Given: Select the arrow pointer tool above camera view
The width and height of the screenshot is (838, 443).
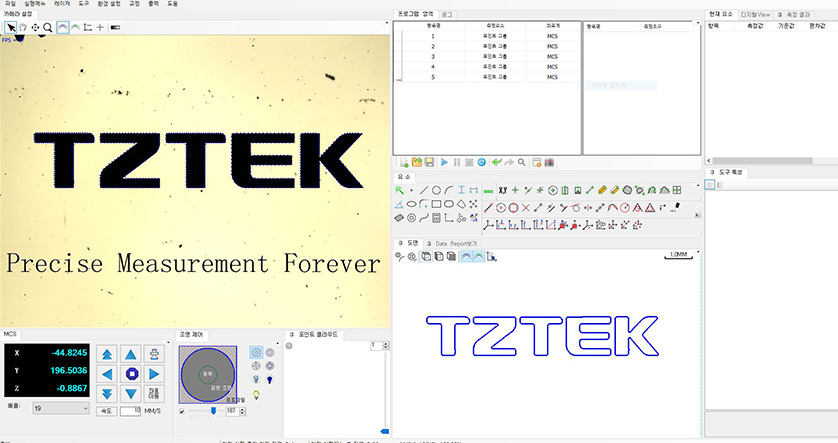Looking at the screenshot, I should (11, 27).
